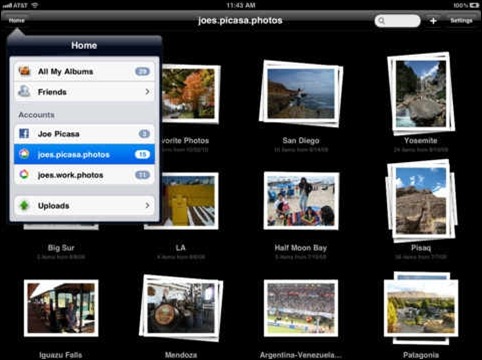Click the battery icon in status bar
This screenshot has height=360, width=482.
pyautogui.click(x=475, y=5)
